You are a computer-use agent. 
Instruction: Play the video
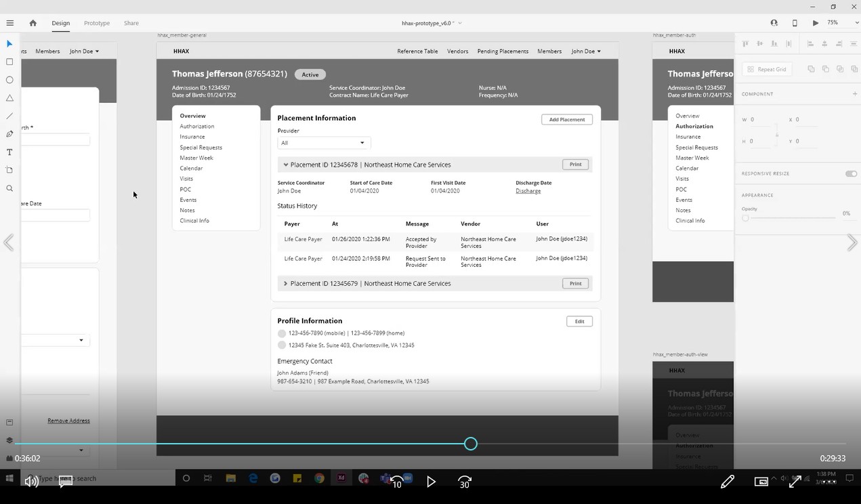[431, 482]
